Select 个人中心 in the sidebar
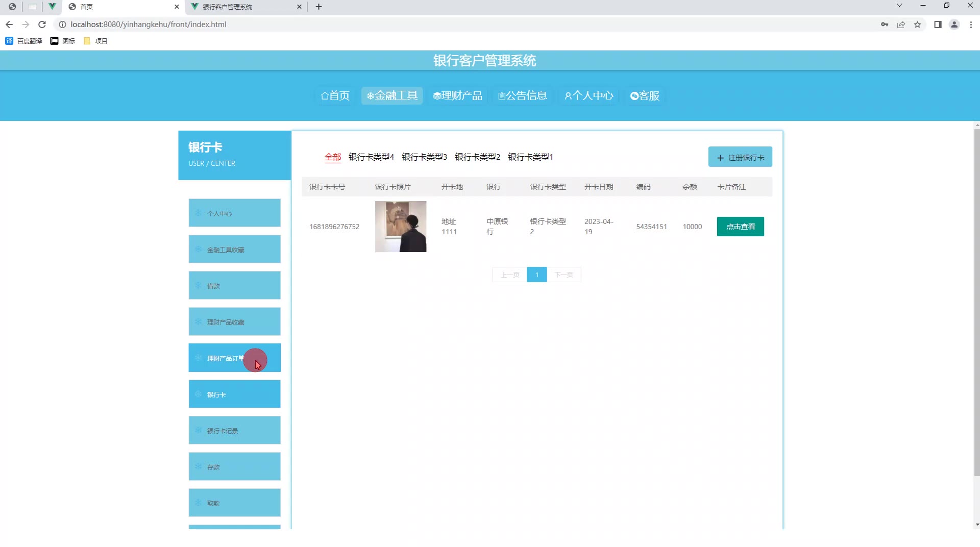980x547 pixels. coord(235,213)
